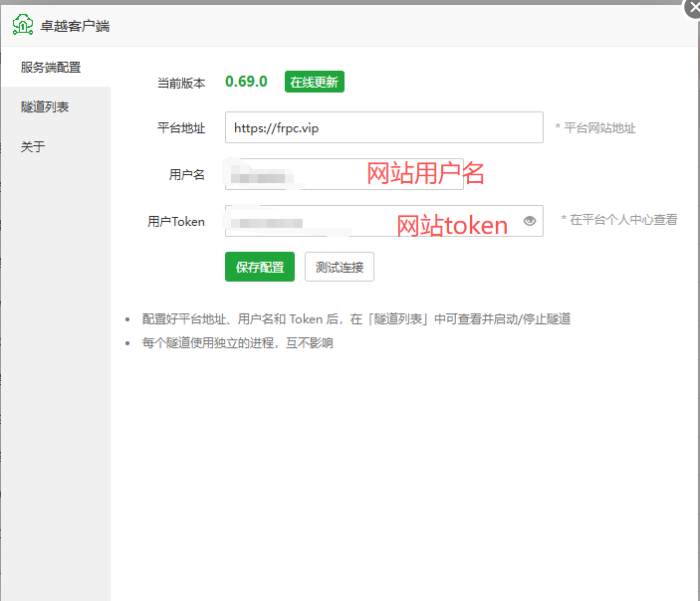Switch to the 隧道列表 tab
The height and width of the screenshot is (601, 700).
[56, 107]
